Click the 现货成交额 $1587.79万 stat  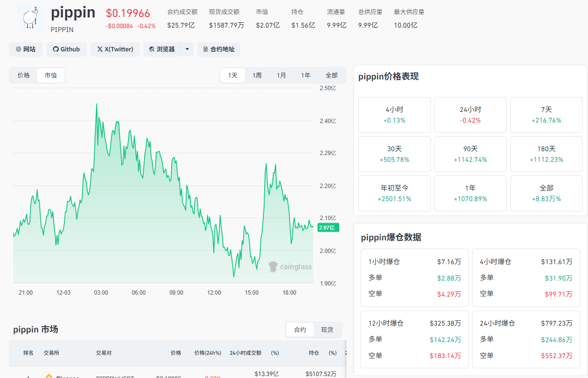click(x=226, y=18)
